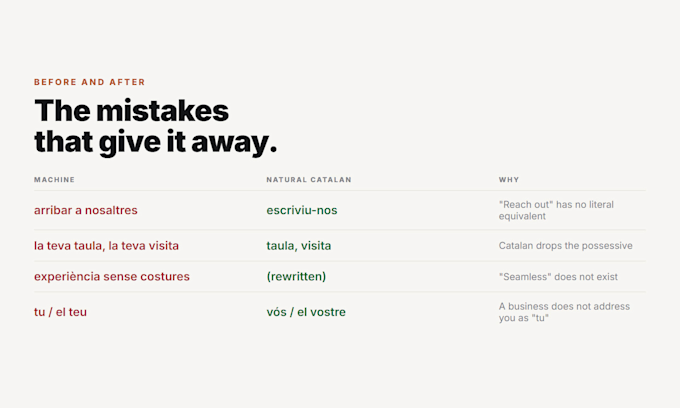Screen dimensions: 680x408
Task: Select the NATURAL CATALAN column header
Action: click(309, 180)
